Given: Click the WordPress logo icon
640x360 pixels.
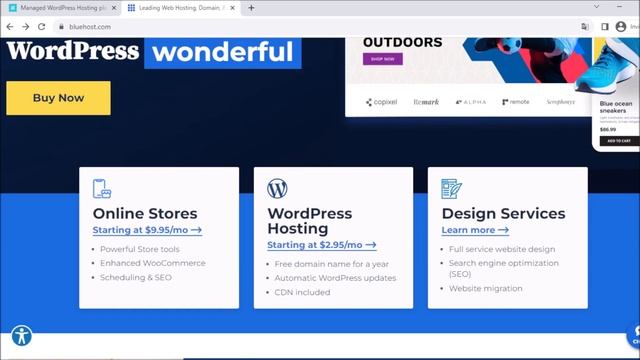Looking at the screenshot, I should point(277,189).
